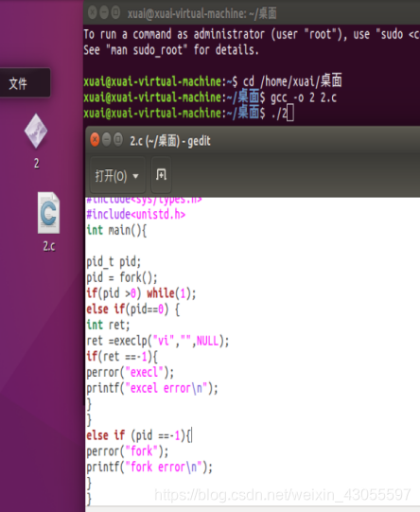Image resolution: width=420 pixels, height=512 pixels.
Task: Click the terminal title bar text
Action: [202, 13]
